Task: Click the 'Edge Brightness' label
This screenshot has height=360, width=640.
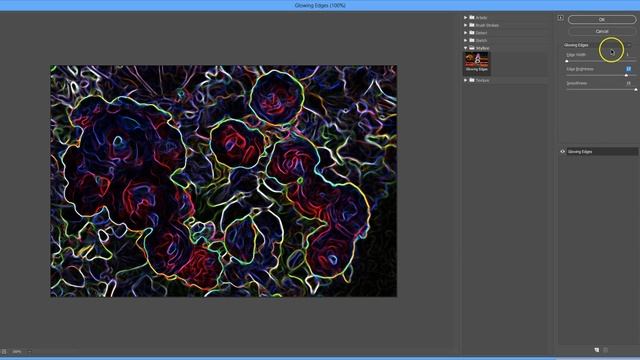Action: coord(580,69)
